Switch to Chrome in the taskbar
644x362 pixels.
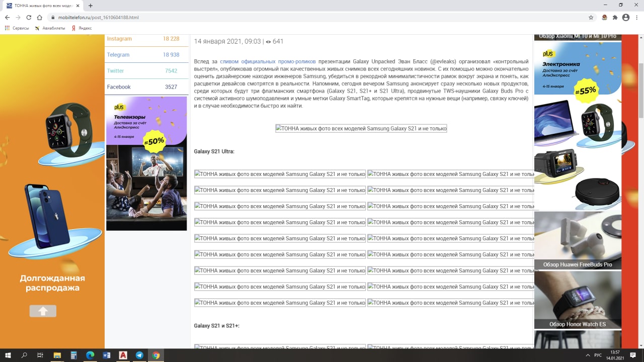(156, 355)
